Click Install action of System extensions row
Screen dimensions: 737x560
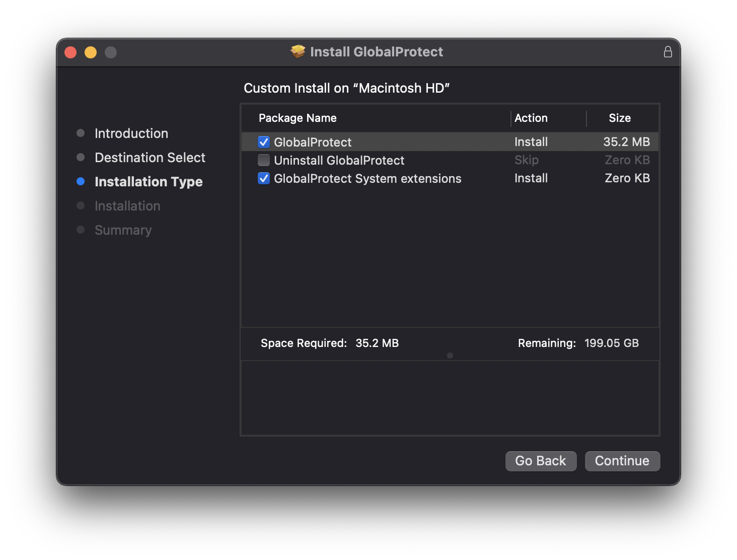[x=531, y=178]
